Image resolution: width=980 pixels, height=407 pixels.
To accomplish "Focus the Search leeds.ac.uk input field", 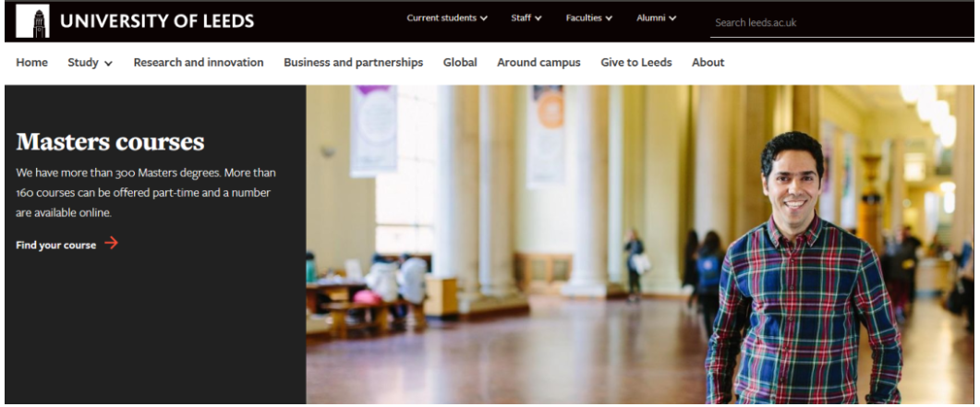I will pyautogui.click(x=841, y=23).
